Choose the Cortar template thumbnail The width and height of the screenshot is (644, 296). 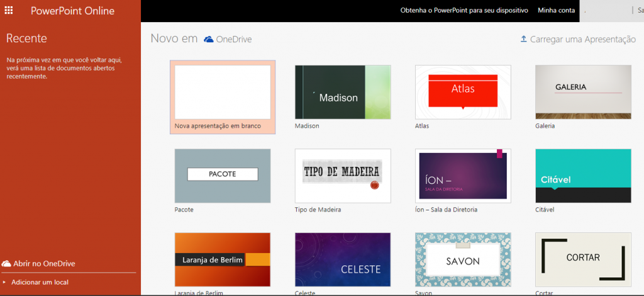pos(583,260)
